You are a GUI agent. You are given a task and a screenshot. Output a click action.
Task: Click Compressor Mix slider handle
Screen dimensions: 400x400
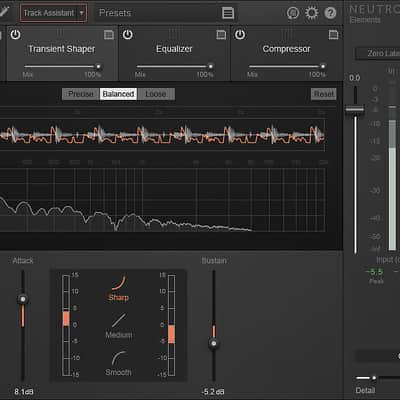[x=323, y=67]
